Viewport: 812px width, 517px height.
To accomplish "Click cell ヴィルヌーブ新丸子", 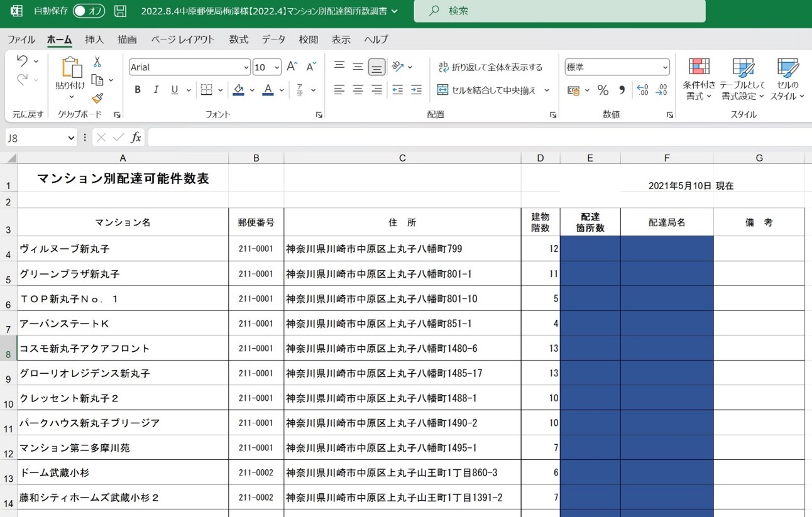I will pyautogui.click(x=123, y=249).
